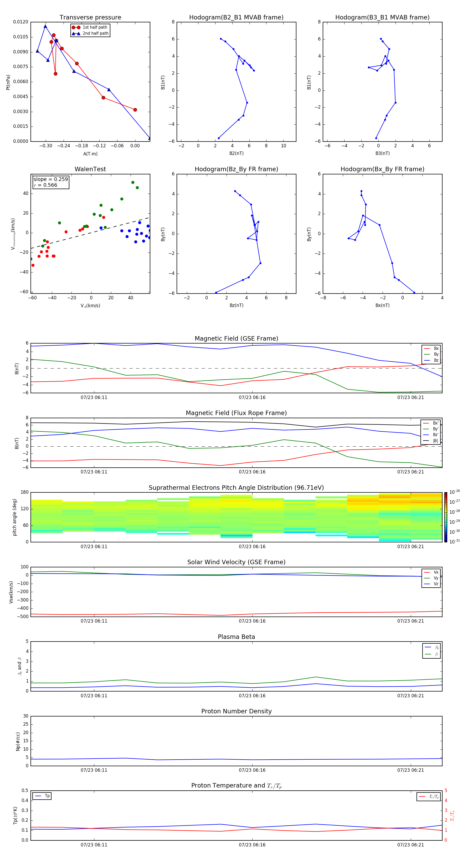Click the 'Bx(nT)' x-axis label

pyautogui.click(x=382, y=305)
